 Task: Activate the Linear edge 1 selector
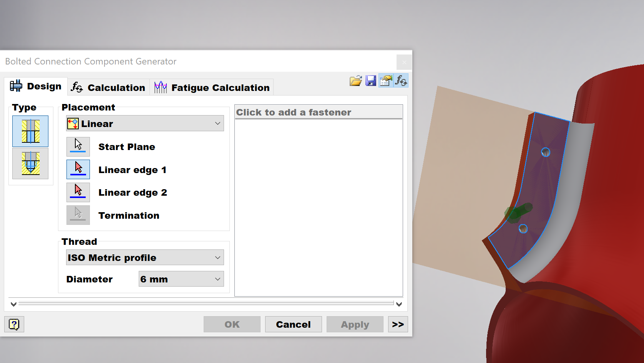[x=78, y=169]
